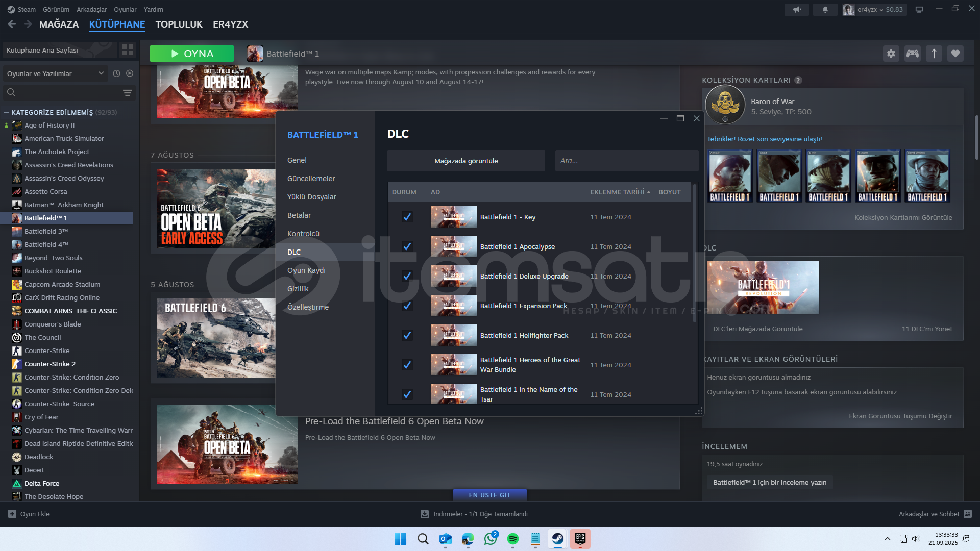Screen dimensions: 980x551
Task: Uncheck Heroes of the Great War Bundle
Action: (407, 365)
